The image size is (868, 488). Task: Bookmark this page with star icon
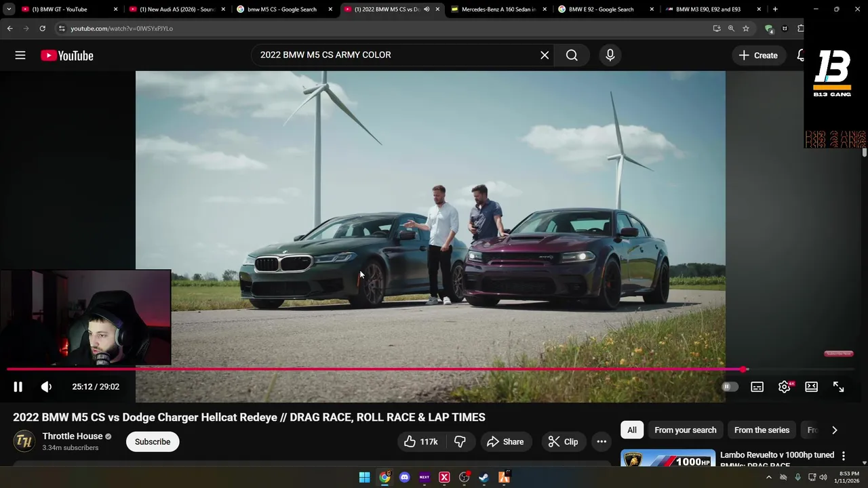pos(746,28)
